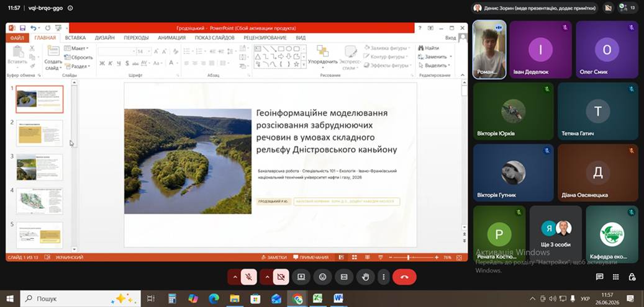Click the present screen button

[x=301, y=277]
